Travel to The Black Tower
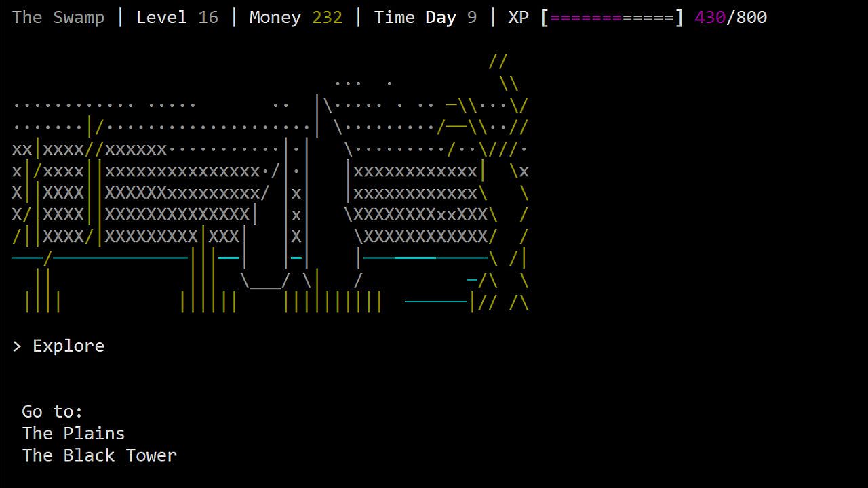This screenshot has width=868, height=488. pyautogui.click(x=99, y=455)
